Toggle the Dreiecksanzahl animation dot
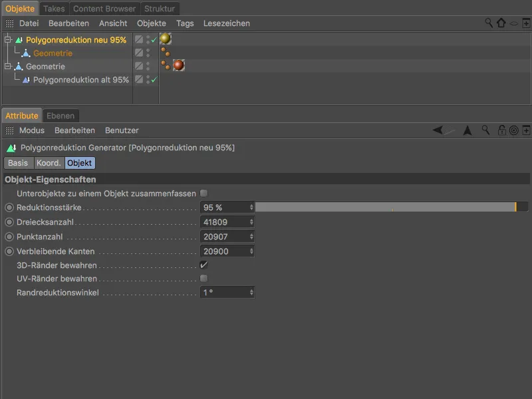This screenshot has width=532, height=399. pos(9,222)
